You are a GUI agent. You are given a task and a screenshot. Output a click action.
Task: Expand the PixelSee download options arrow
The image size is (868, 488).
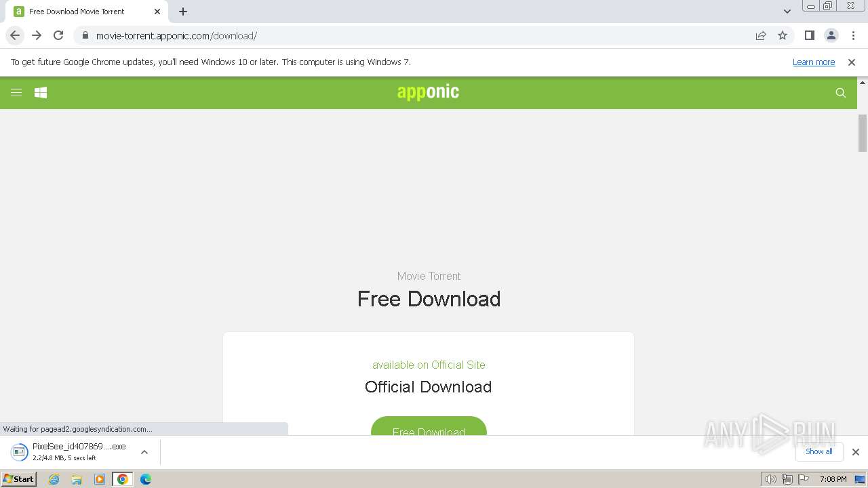tap(144, 452)
